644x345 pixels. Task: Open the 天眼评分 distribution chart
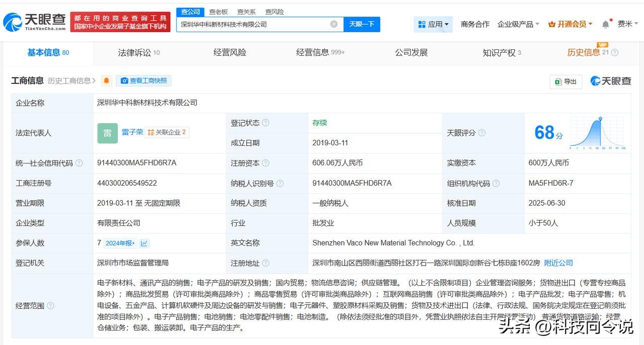[598, 133]
